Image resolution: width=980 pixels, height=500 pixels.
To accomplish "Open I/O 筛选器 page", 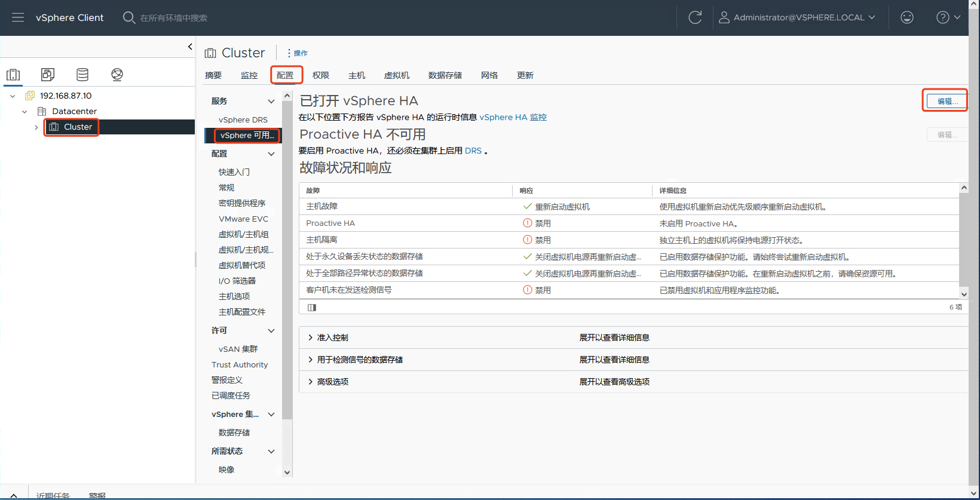I will (x=237, y=281).
